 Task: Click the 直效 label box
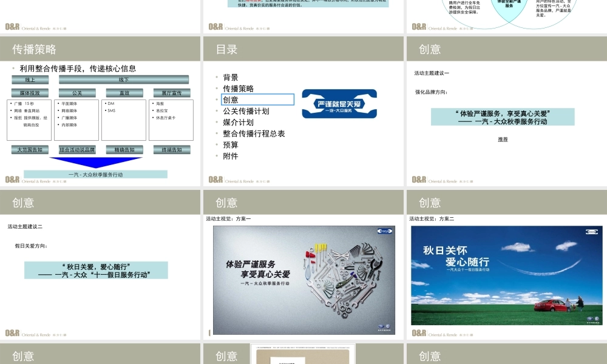coord(124,93)
